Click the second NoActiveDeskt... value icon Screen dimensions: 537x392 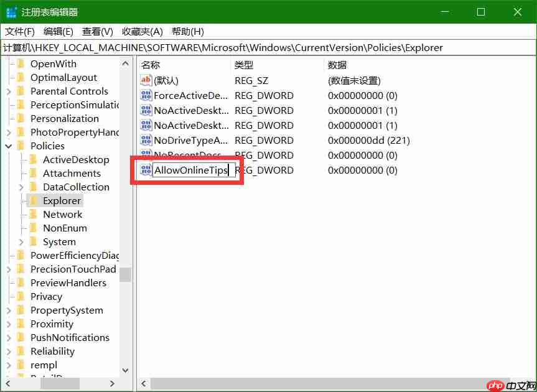point(146,125)
